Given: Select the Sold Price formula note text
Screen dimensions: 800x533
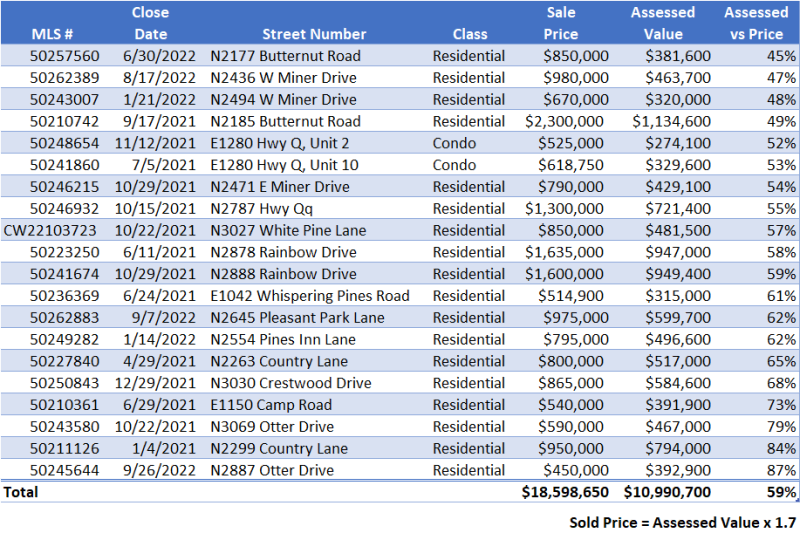Looking at the screenshot, I should coord(683,522).
